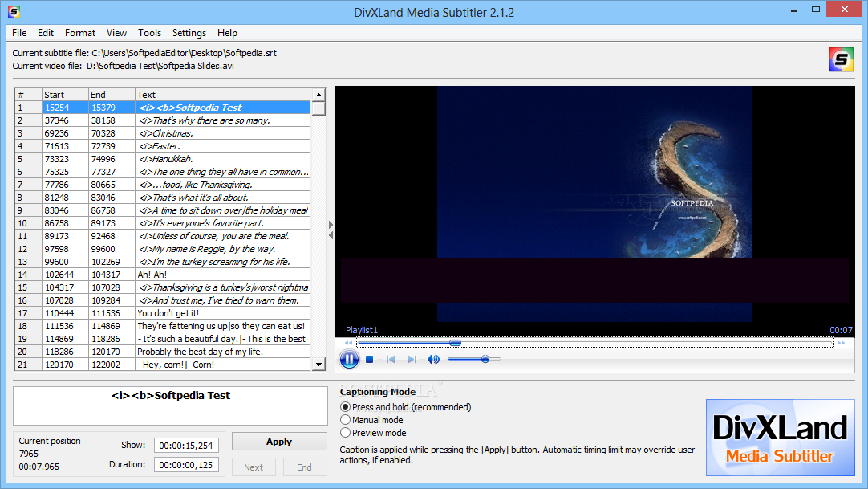
Task: Select the 'Ah! Ah!' subtitle row
Action: tap(163, 274)
